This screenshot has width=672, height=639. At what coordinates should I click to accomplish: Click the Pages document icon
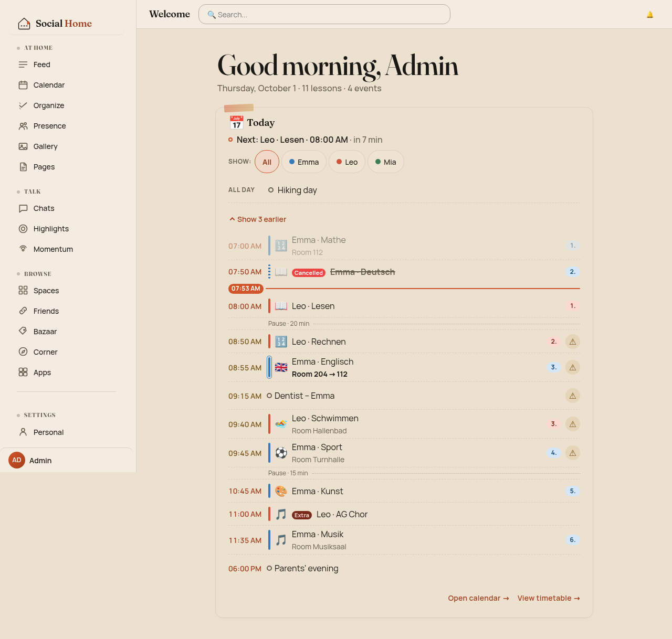(23, 167)
